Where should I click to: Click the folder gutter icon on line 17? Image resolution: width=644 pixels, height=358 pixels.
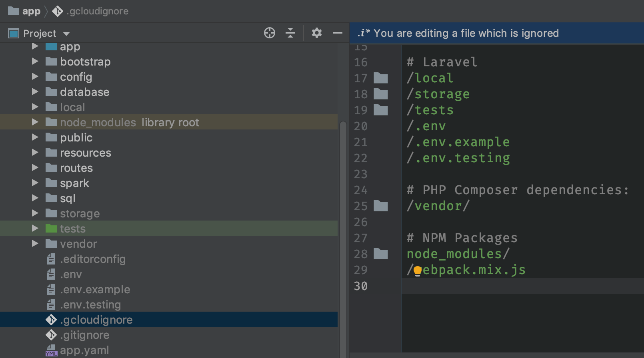[x=381, y=78]
